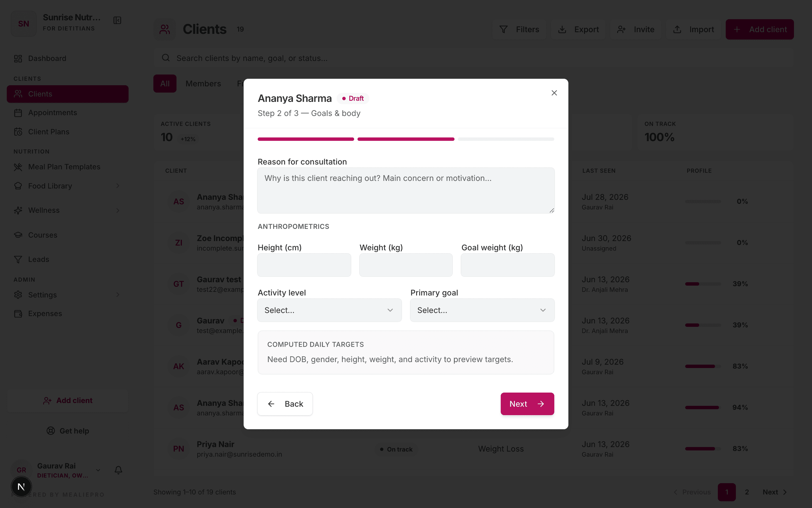This screenshot has height=508, width=812.
Task: Click the Next button in the dialog
Action: pos(527,404)
